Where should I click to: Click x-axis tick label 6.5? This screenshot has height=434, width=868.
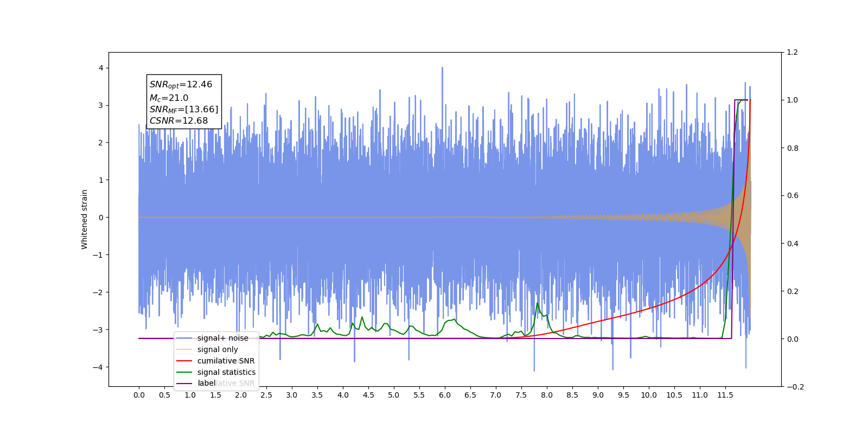(470, 395)
